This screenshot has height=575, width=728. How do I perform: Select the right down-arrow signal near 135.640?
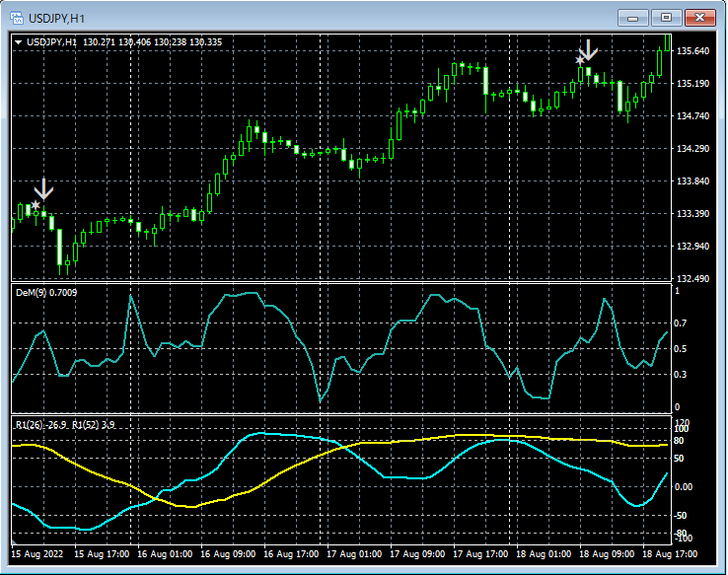click(589, 49)
